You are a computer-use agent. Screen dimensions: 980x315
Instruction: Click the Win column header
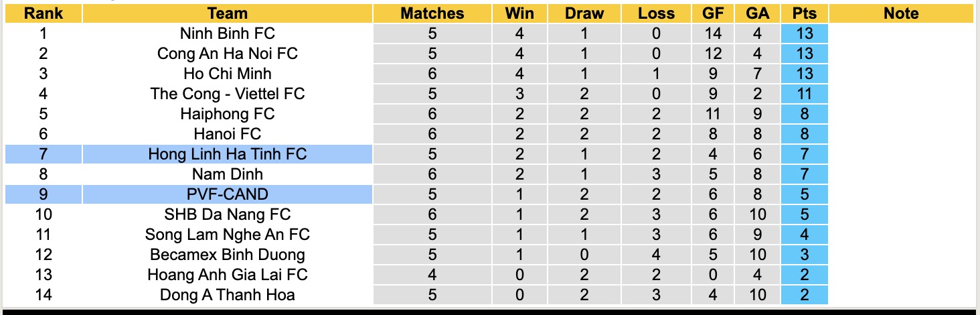pyautogui.click(x=519, y=13)
